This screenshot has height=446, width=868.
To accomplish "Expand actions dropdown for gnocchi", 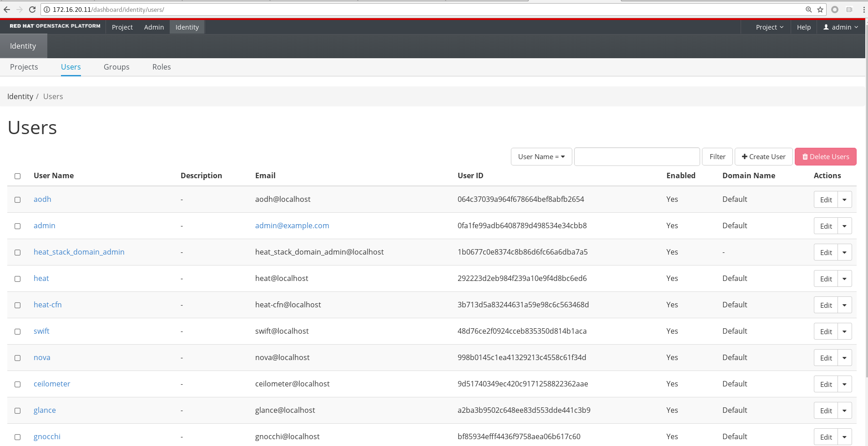I will (x=844, y=437).
